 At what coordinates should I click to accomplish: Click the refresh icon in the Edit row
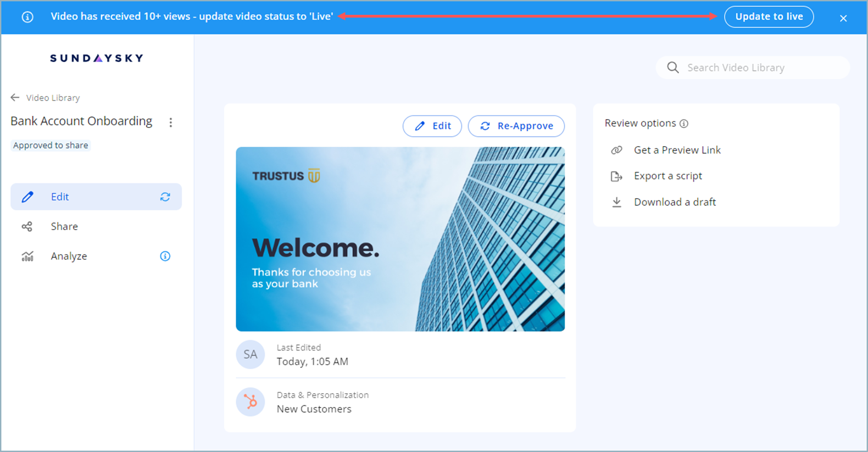[x=165, y=197]
